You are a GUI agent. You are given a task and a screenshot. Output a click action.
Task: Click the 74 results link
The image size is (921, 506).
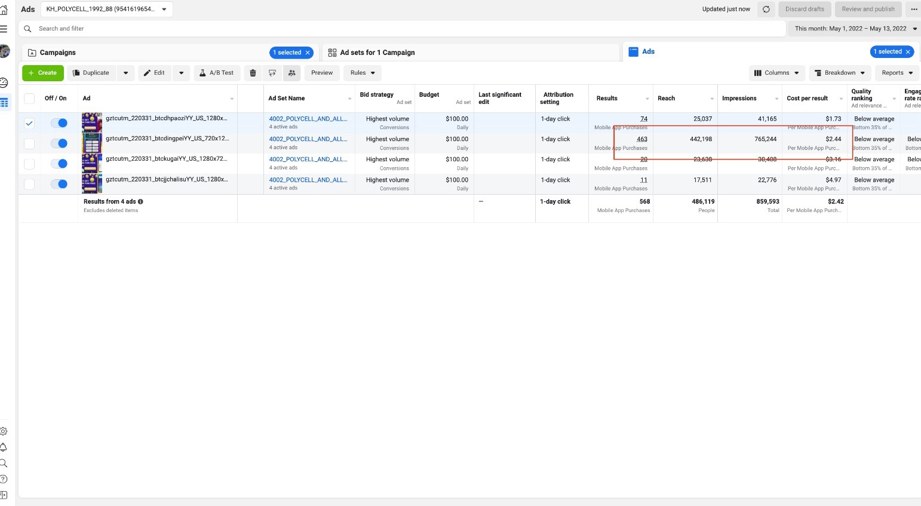tap(644, 119)
